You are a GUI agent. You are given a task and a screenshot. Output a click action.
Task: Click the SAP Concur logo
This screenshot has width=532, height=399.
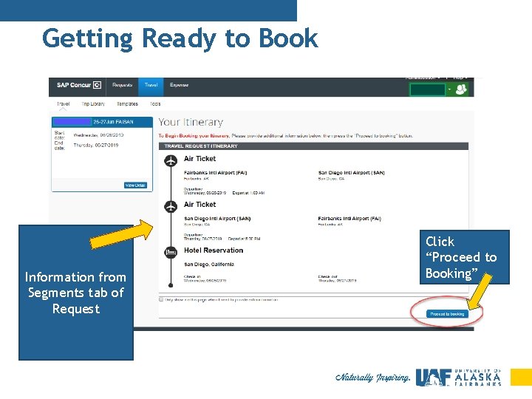click(79, 85)
